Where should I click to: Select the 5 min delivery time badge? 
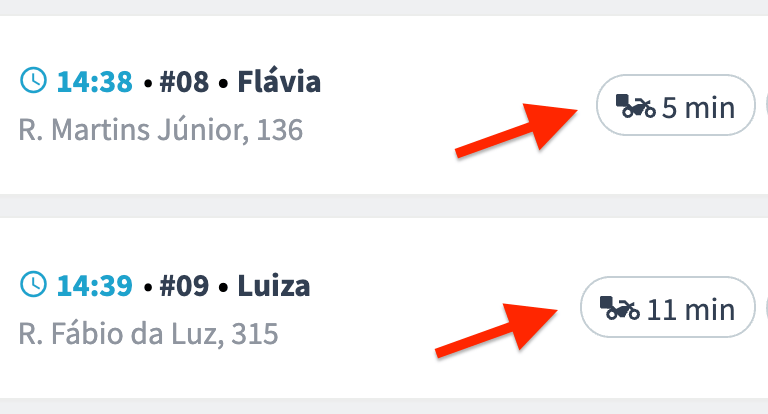[x=675, y=105]
